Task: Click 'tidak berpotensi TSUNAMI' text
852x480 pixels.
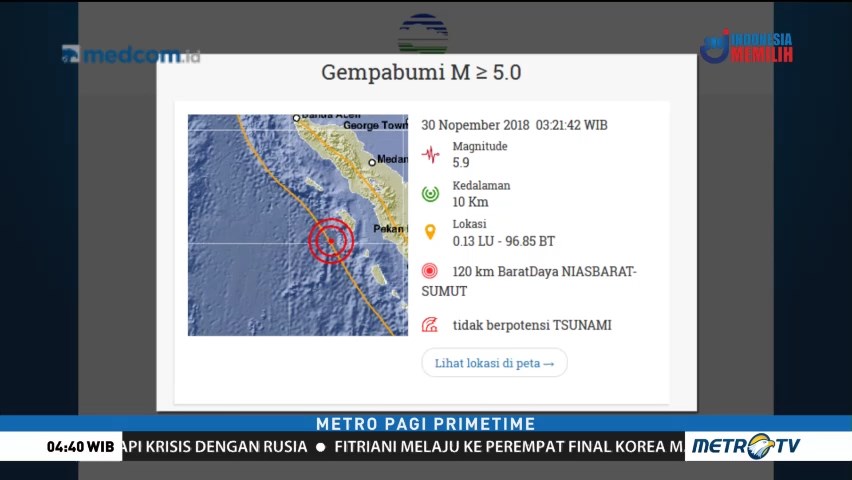Action: 532,325
